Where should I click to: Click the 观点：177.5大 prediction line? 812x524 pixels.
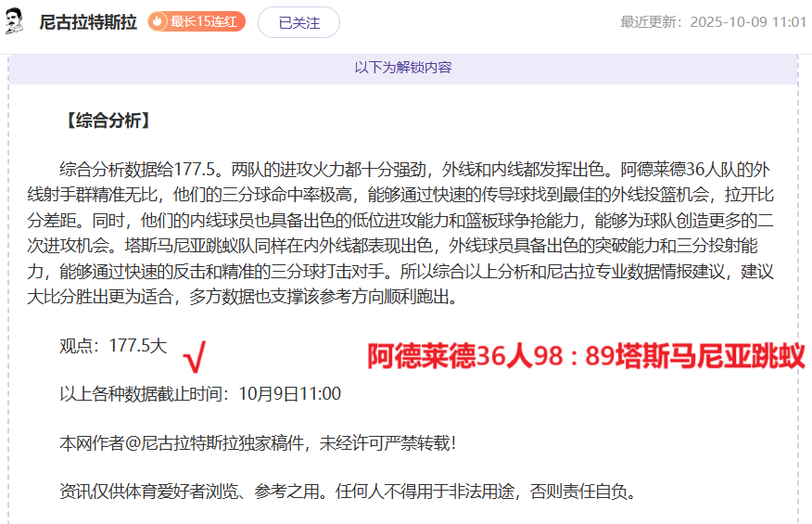113,346
